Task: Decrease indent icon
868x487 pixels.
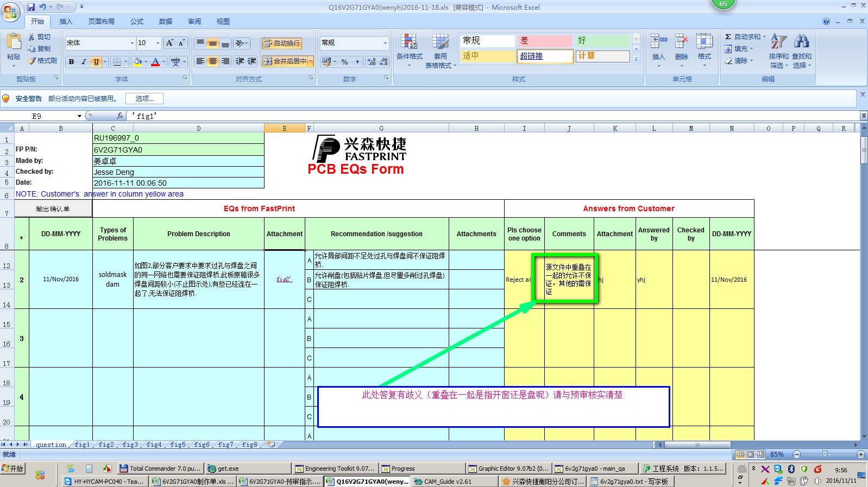Action: tap(240, 61)
